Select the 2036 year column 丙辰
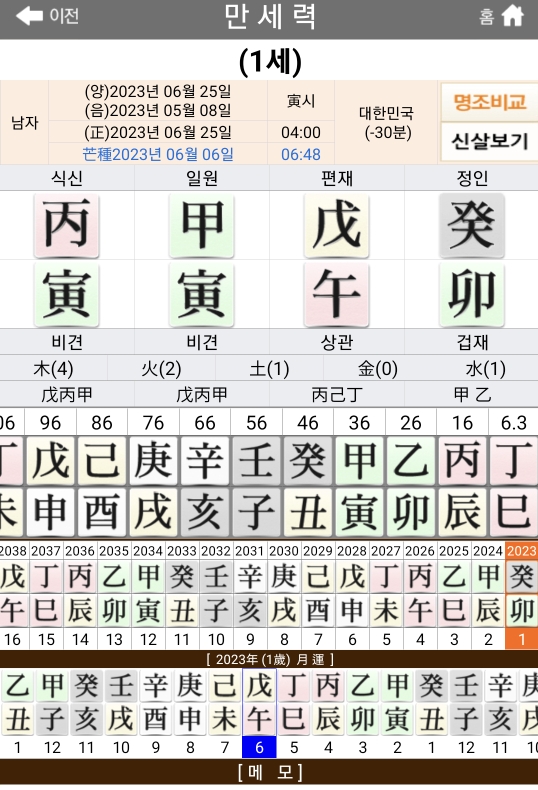 80,596
